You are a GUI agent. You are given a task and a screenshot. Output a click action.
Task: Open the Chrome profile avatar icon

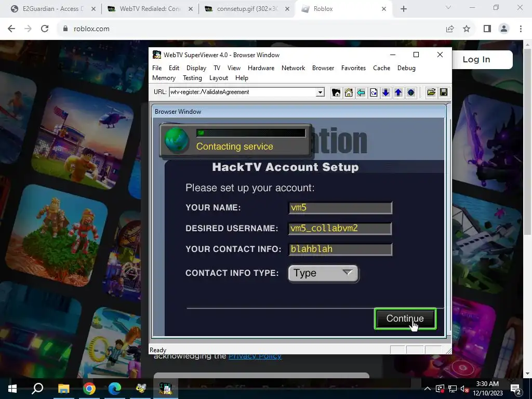504,29
